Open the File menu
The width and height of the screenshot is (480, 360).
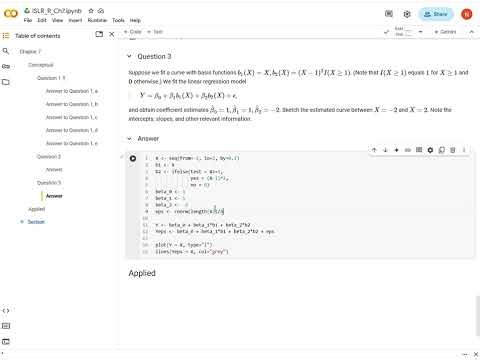pyautogui.click(x=28, y=20)
